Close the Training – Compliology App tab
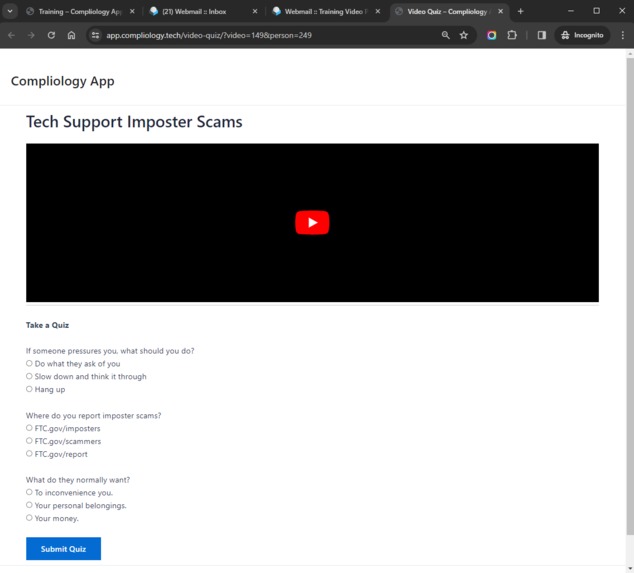The height and width of the screenshot is (573, 634). click(132, 11)
